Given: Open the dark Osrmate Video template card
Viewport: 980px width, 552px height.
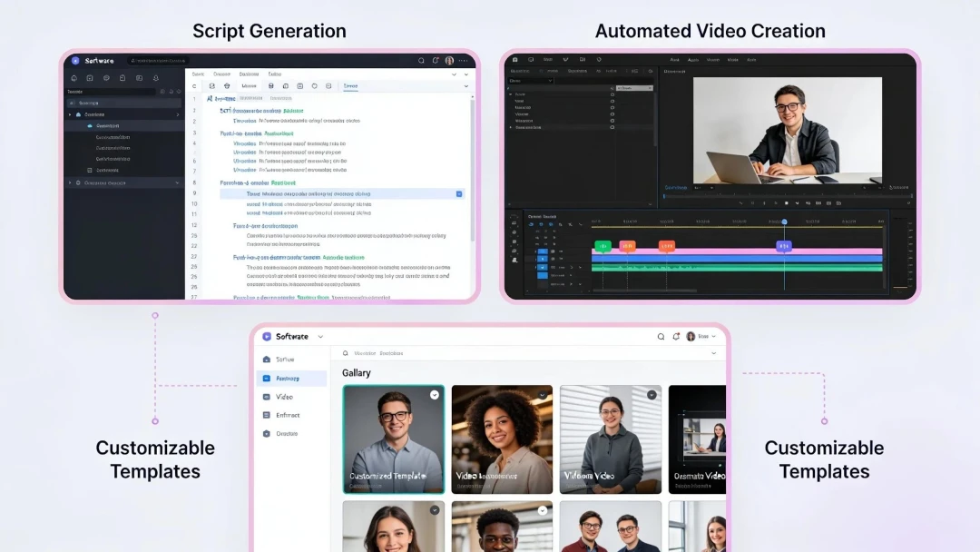Looking at the screenshot, I should click(697, 439).
